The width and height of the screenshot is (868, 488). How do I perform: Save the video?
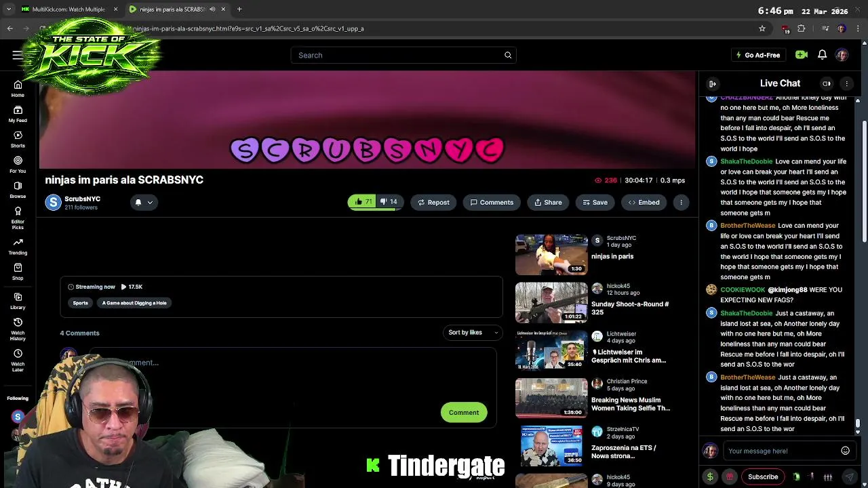595,202
